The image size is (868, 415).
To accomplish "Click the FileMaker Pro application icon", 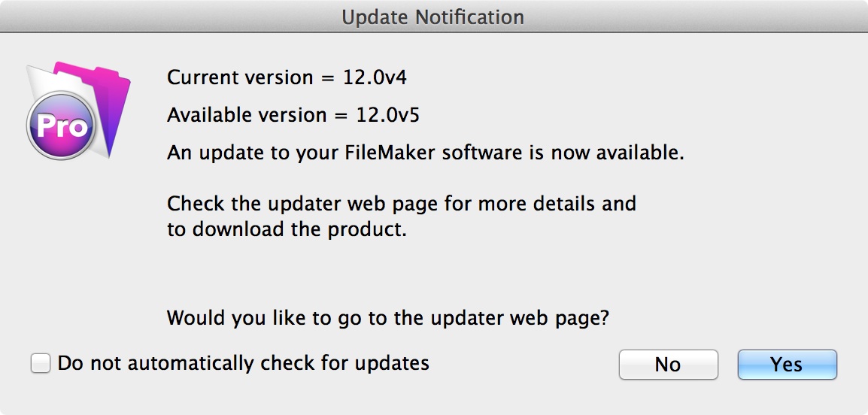I will (x=77, y=110).
